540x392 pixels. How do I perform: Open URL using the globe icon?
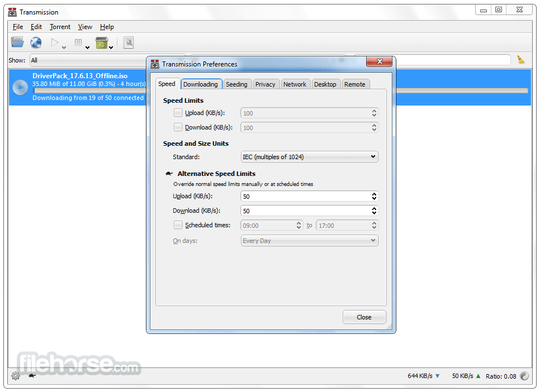point(36,42)
